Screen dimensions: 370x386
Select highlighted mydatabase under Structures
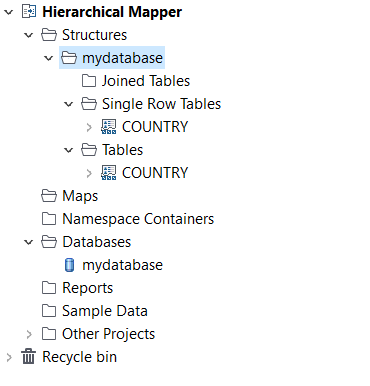click(x=122, y=58)
